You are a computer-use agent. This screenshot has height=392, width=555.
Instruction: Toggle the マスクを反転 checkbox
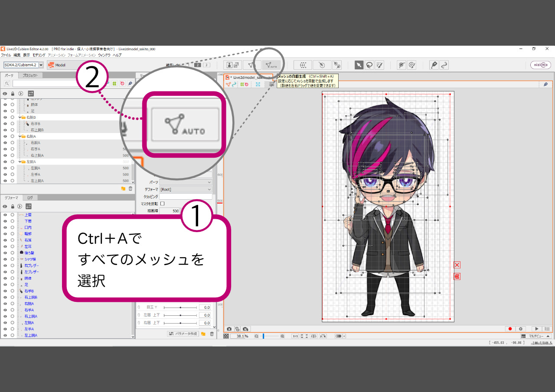[163, 204]
